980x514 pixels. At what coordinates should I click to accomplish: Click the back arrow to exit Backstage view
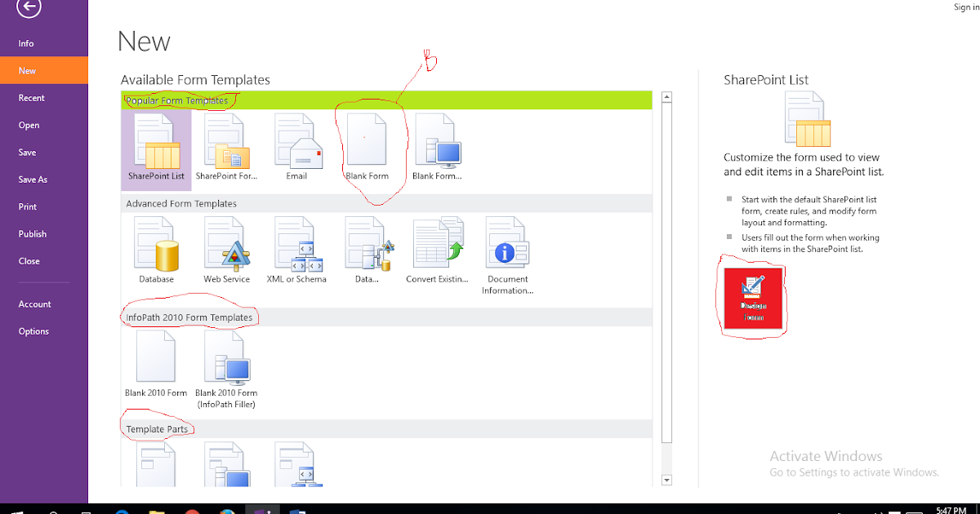[x=27, y=8]
